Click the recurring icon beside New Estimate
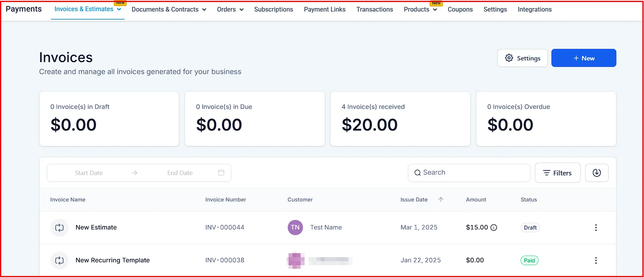Screen dimensions: 644x278 click(59, 227)
